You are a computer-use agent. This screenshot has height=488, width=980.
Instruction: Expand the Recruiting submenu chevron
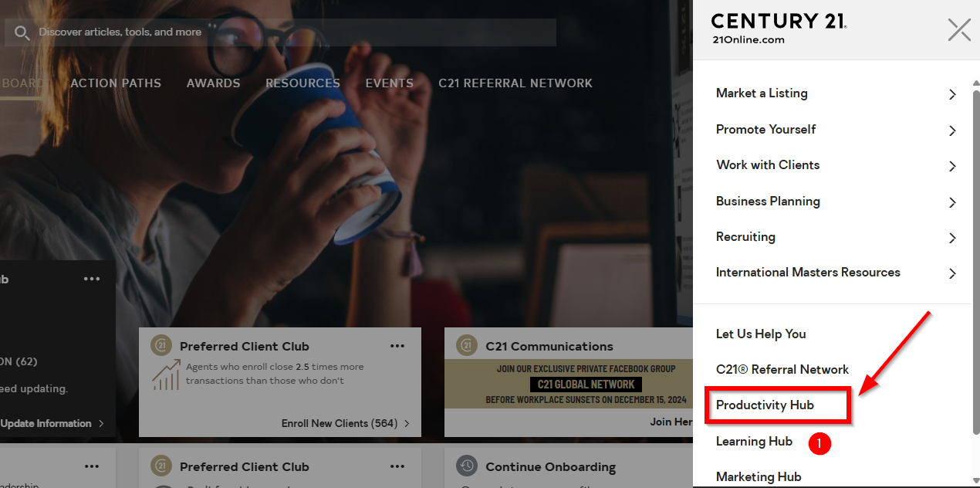[x=952, y=238]
